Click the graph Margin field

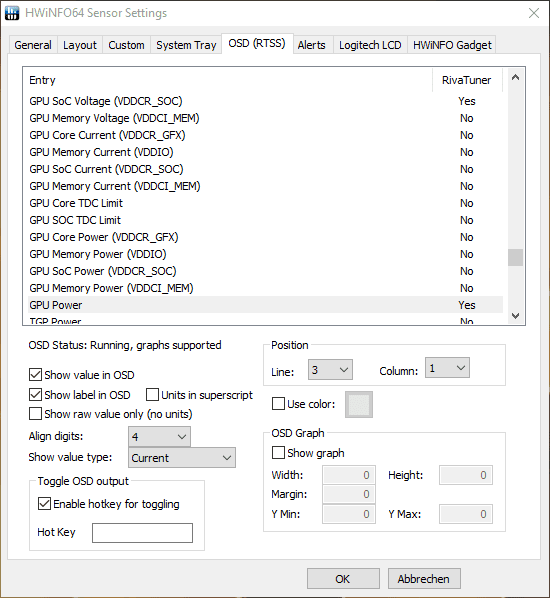point(349,494)
